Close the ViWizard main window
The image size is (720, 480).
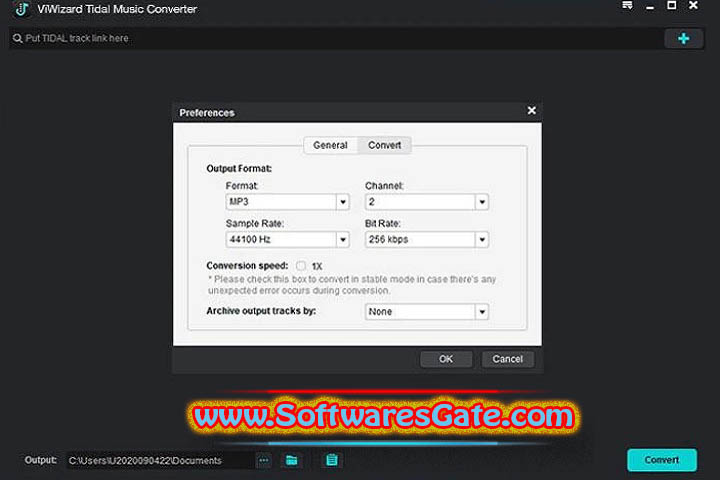(x=693, y=6)
